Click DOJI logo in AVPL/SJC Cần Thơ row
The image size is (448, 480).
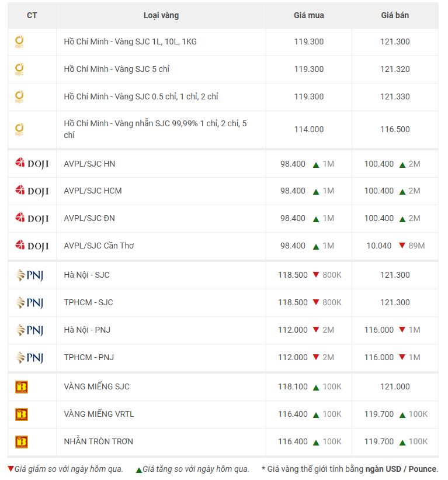[x=32, y=246]
